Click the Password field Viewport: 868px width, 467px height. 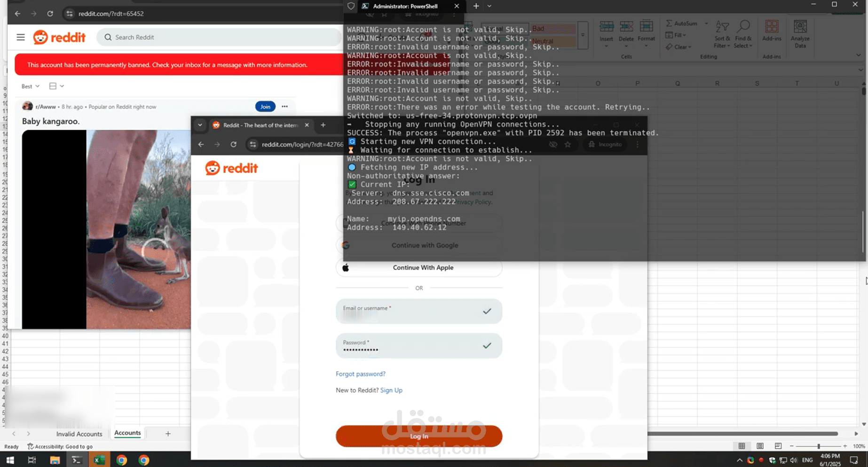point(419,346)
